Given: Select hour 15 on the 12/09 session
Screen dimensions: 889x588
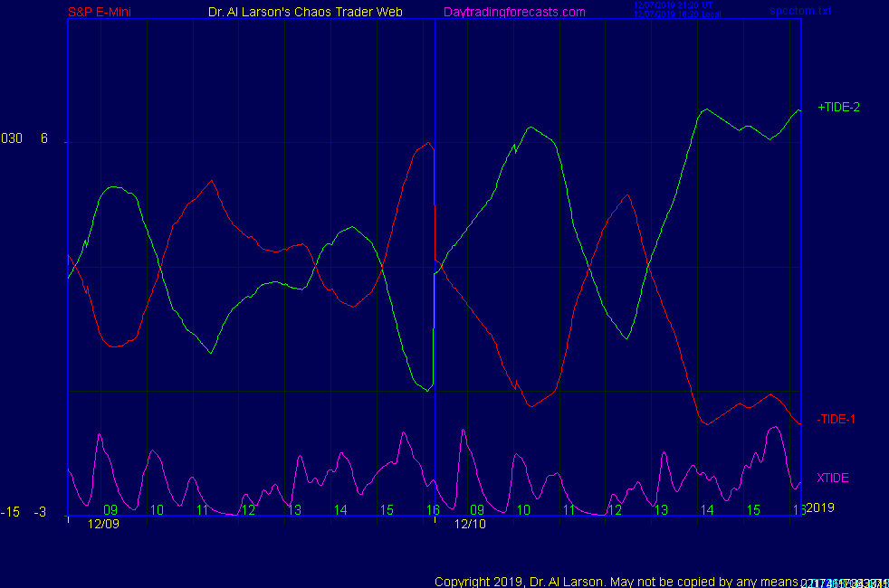Looking at the screenshot, I should coord(387,510).
